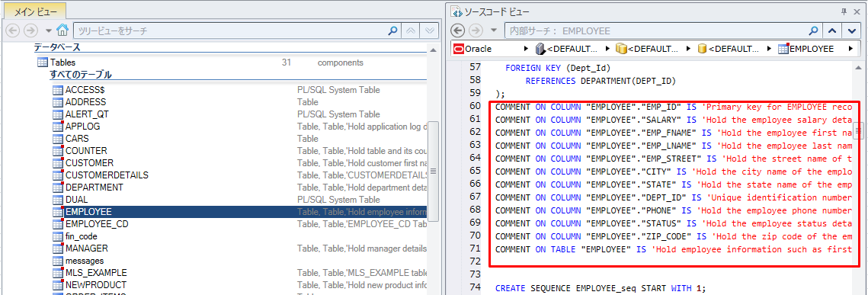Select the EMPLOYEE_CD table
Image resolution: width=868 pixels, height=295 pixels.
coord(96,224)
